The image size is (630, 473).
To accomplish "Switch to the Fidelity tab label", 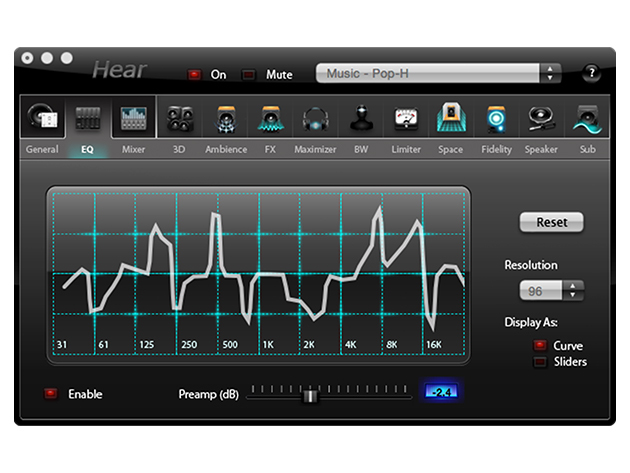I will pyautogui.click(x=497, y=149).
